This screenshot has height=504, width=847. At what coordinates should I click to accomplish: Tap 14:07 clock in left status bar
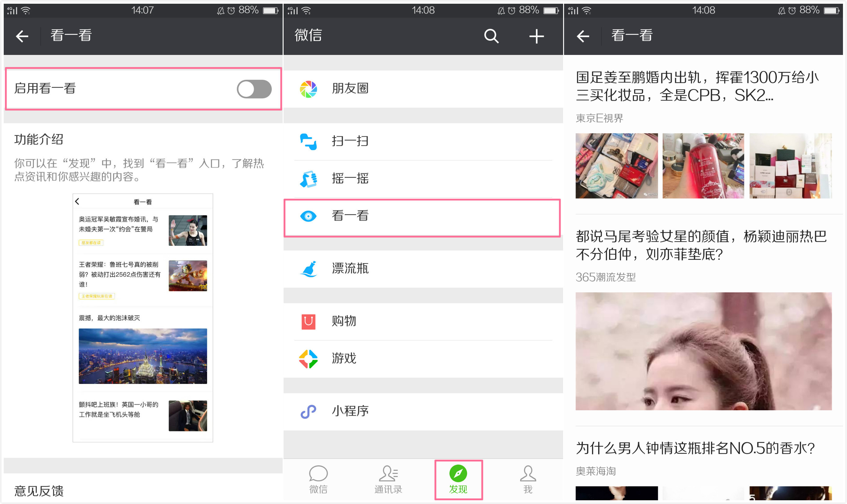143,11
